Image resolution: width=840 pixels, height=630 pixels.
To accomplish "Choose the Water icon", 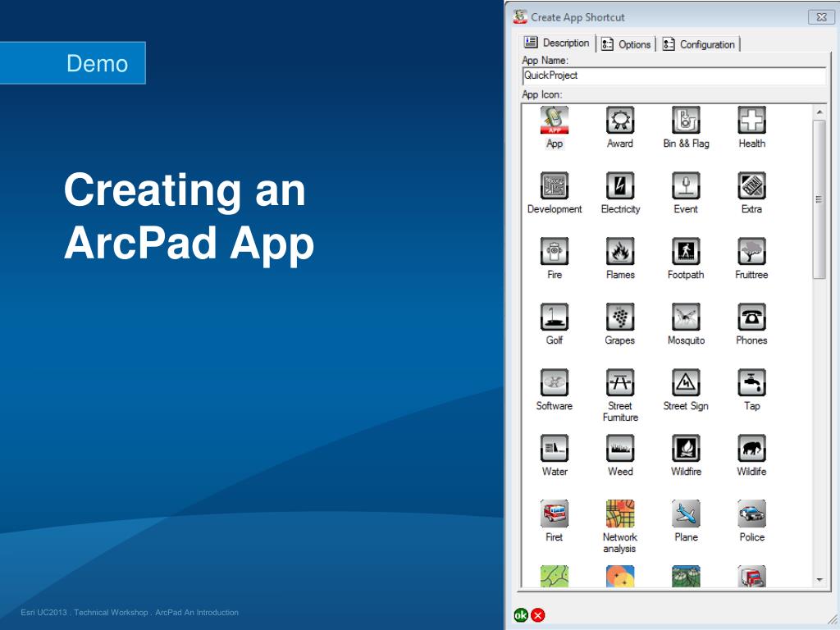I will [x=555, y=448].
